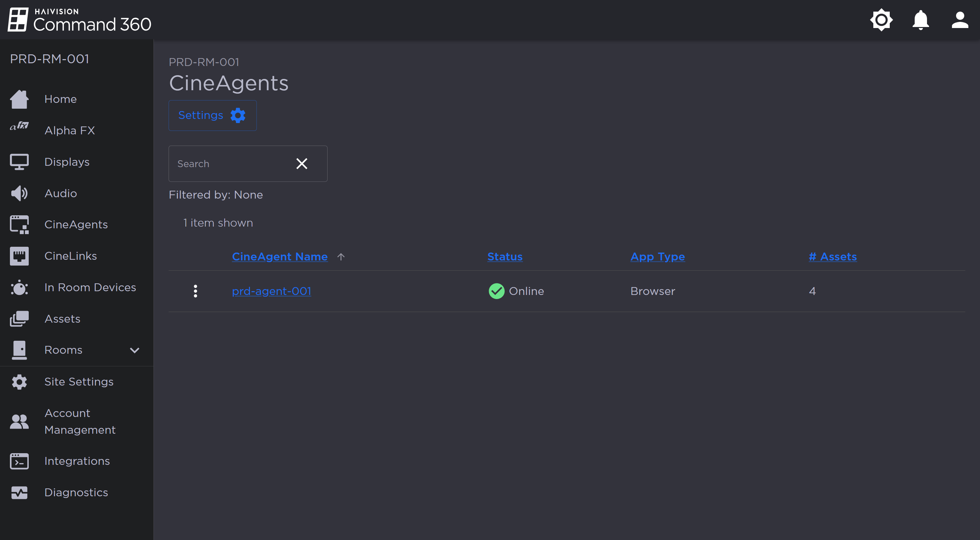Navigate to Integrations

(x=77, y=461)
